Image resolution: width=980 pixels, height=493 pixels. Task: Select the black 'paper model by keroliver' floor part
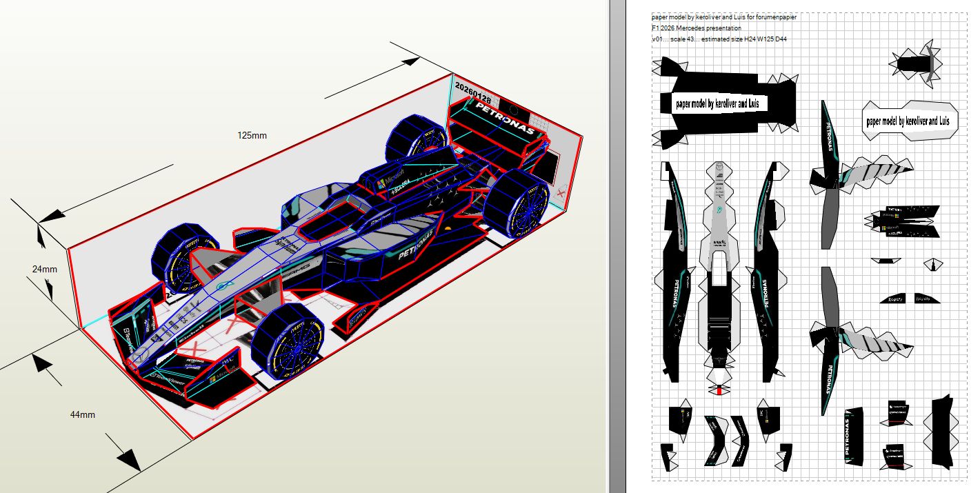pyautogui.click(x=721, y=103)
